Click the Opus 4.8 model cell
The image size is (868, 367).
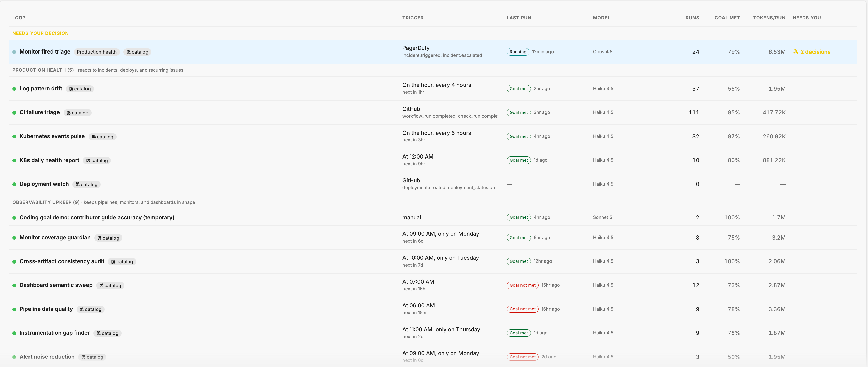(x=602, y=51)
